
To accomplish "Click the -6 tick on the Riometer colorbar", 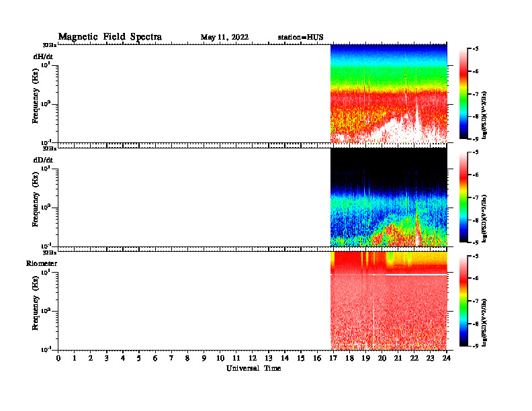I will (x=476, y=279).
